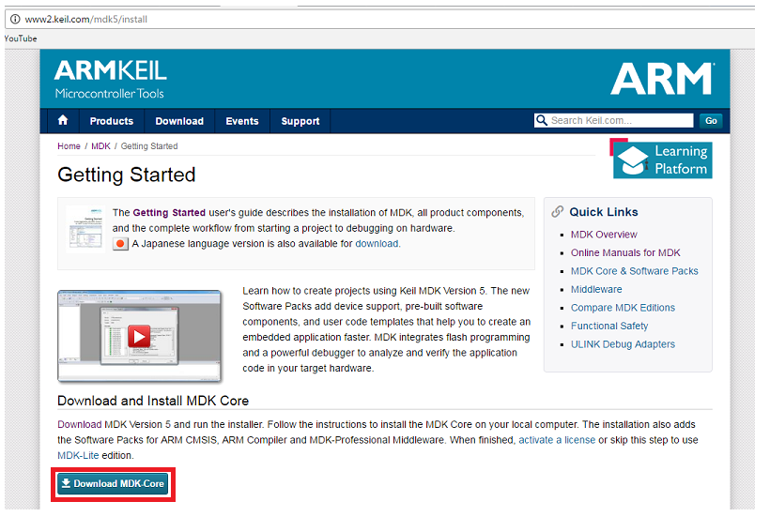Click the magnifier icon in search box

click(x=541, y=120)
